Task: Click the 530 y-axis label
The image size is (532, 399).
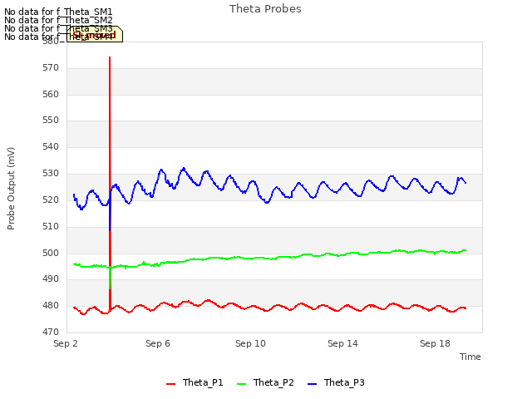Action: (x=51, y=174)
